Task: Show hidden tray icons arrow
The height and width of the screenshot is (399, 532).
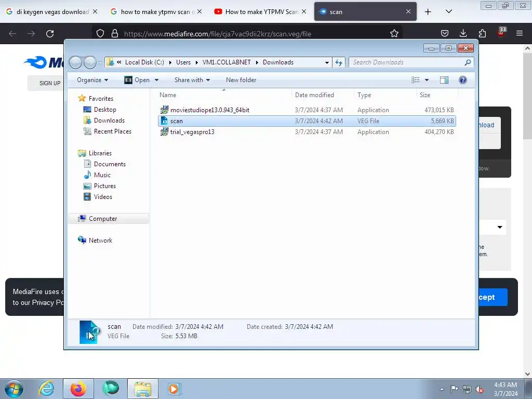Action: click(442, 389)
